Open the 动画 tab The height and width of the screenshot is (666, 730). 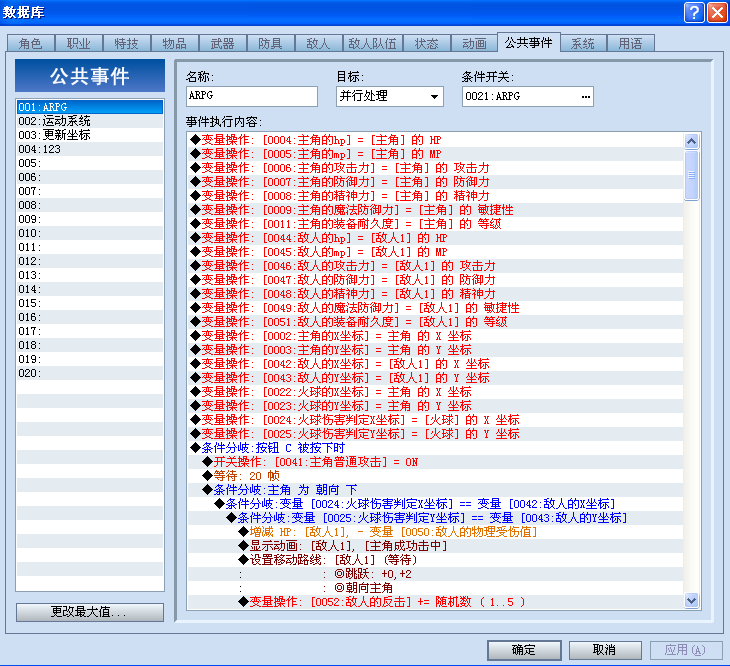[474, 43]
